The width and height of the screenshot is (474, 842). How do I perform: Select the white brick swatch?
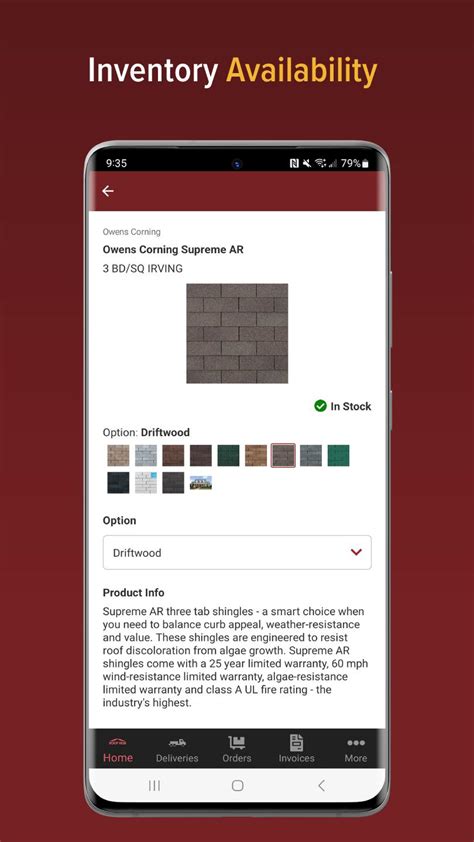coord(146,483)
